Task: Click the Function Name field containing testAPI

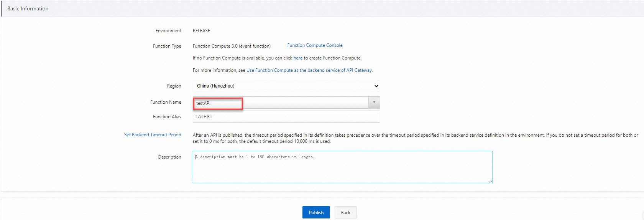Action: coord(218,103)
